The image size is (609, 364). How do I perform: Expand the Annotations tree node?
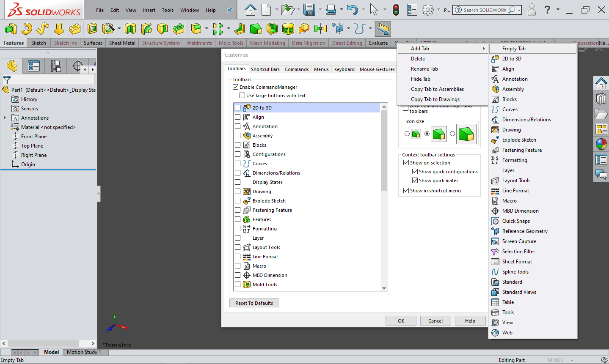coord(5,118)
